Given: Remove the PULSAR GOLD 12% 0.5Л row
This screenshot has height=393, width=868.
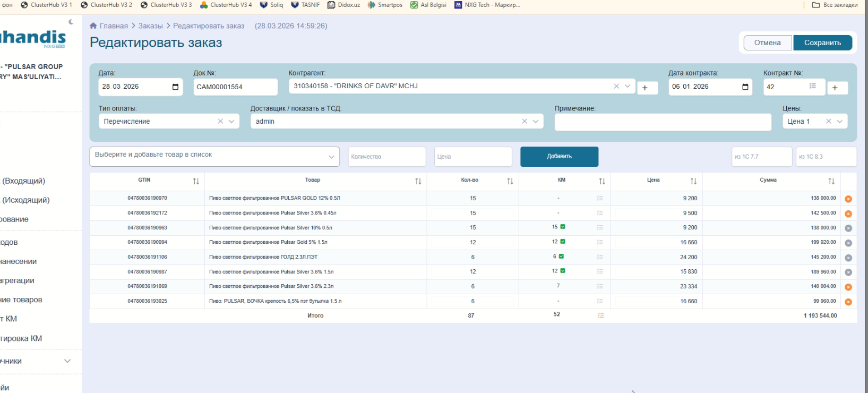Looking at the screenshot, I should 848,199.
